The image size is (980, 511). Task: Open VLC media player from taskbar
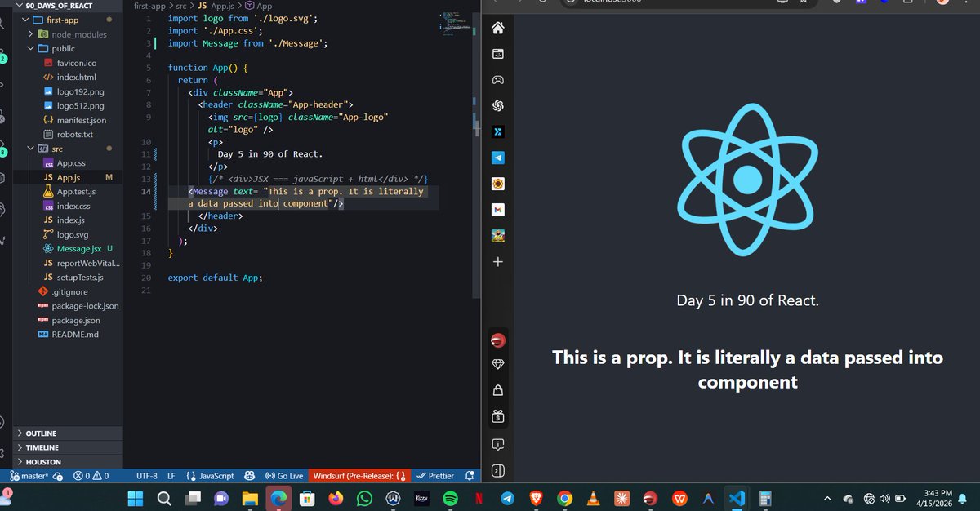tap(593, 498)
